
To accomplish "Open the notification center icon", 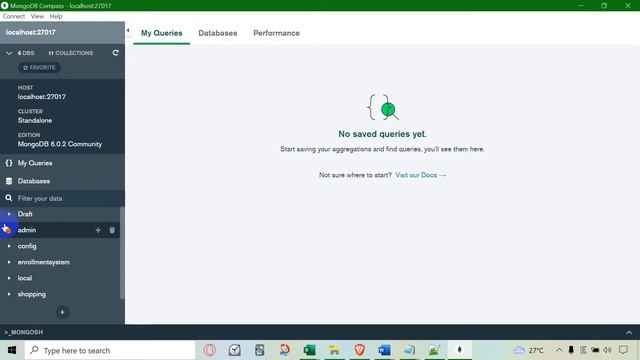I will [x=623, y=350].
